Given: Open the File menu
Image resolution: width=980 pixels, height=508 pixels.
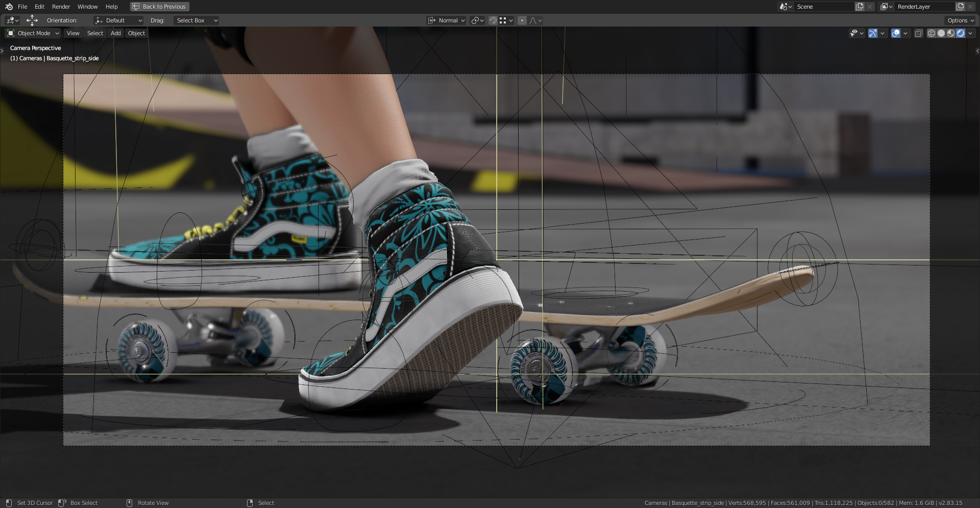Looking at the screenshot, I should [22, 7].
